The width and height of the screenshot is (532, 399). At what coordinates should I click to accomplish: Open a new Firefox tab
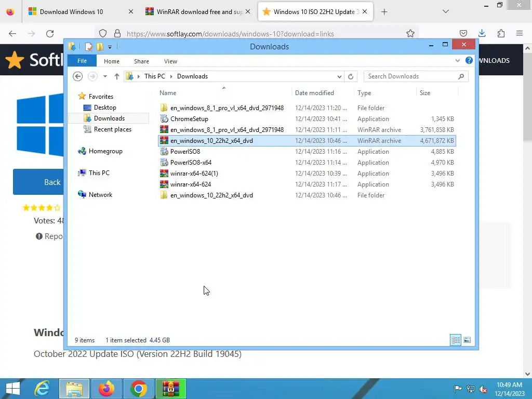(384, 12)
